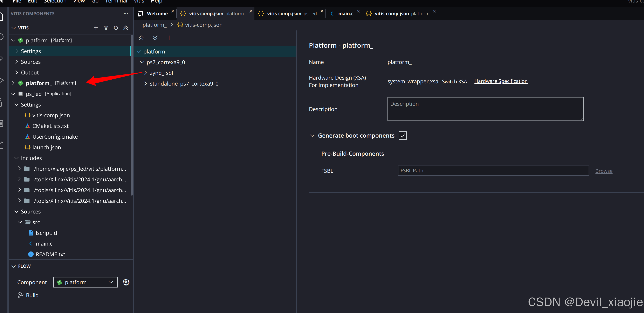
Task: Click the filter icon in VITIS header
Action: (x=106, y=28)
